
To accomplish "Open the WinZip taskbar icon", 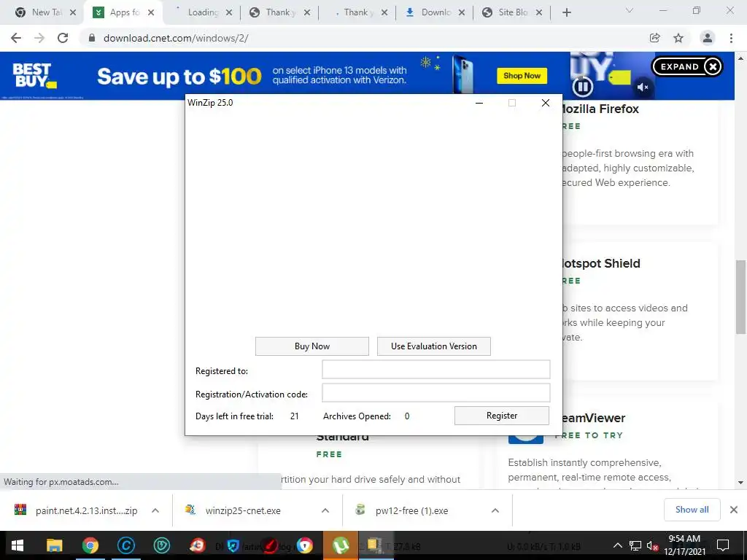I will [376, 545].
